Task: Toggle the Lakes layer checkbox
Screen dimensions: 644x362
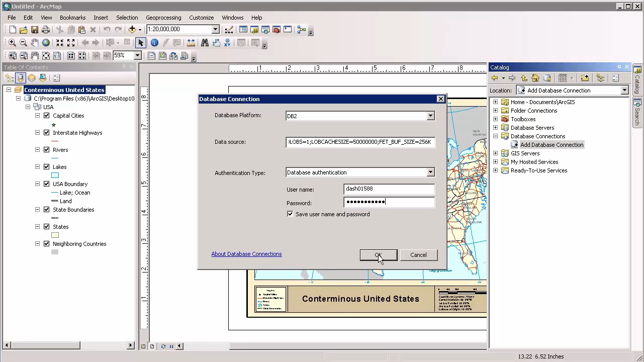Action: pyautogui.click(x=47, y=167)
